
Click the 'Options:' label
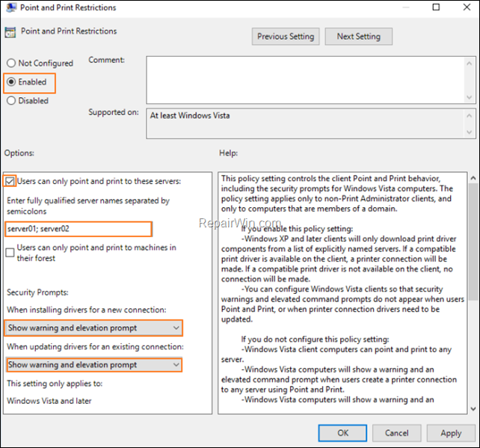coord(19,153)
